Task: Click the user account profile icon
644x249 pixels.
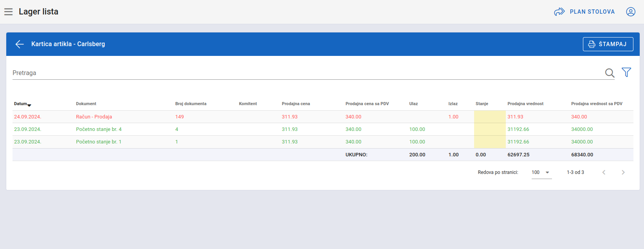Action: [631, 12]
